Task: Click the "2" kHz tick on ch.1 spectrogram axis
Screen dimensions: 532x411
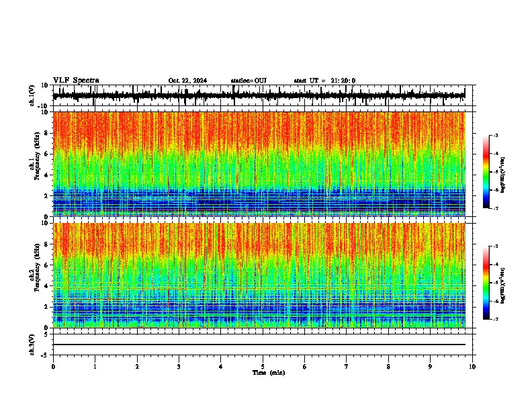Action: (46, 196)
